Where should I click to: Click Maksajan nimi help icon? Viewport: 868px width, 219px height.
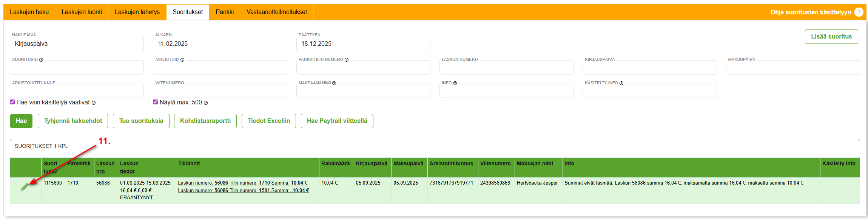pyautogui.click(x=334, y=83)
